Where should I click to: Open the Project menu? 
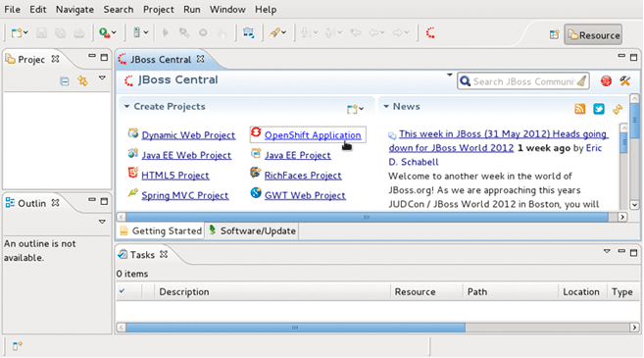pos(159,10)
